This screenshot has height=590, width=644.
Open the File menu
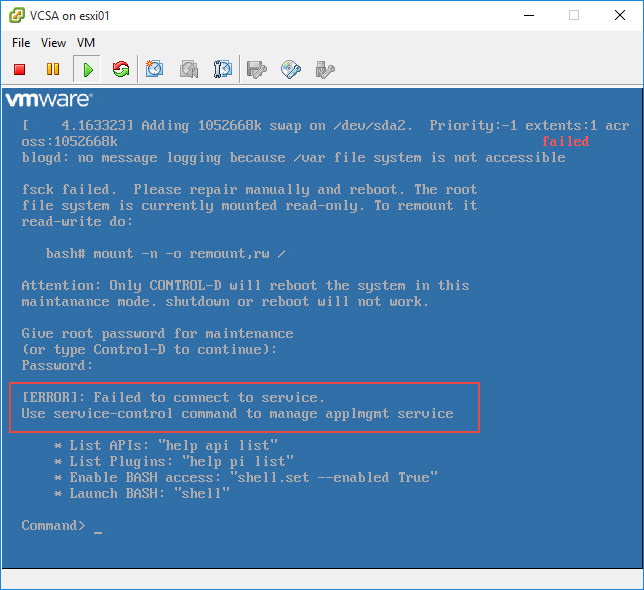(21, 43)
